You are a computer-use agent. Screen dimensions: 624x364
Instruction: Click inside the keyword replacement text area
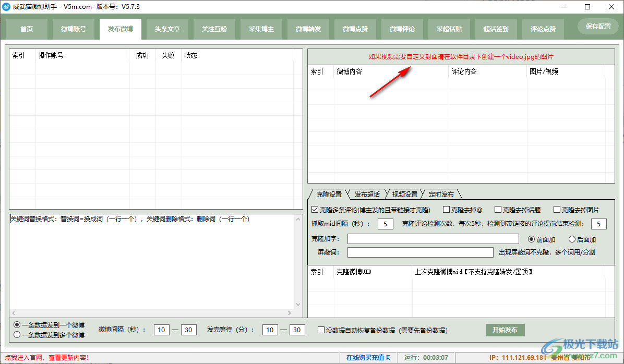(x=152, y=262)
